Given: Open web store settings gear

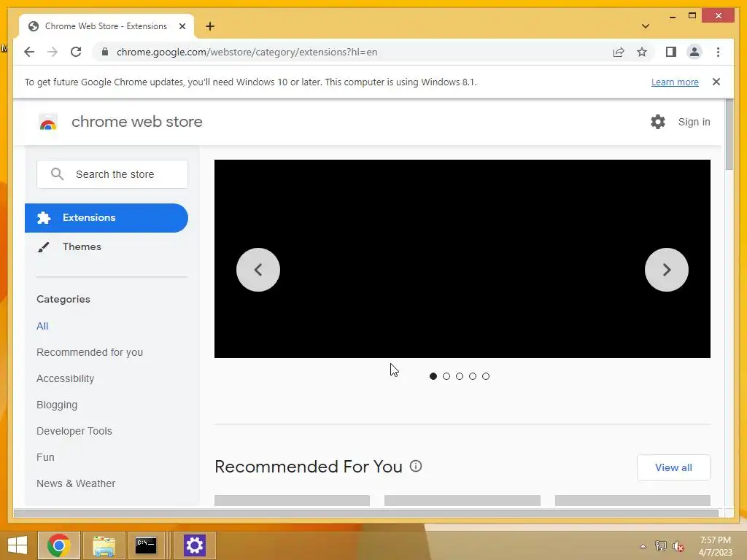Looking at the screenshot, I should point(658,122).
